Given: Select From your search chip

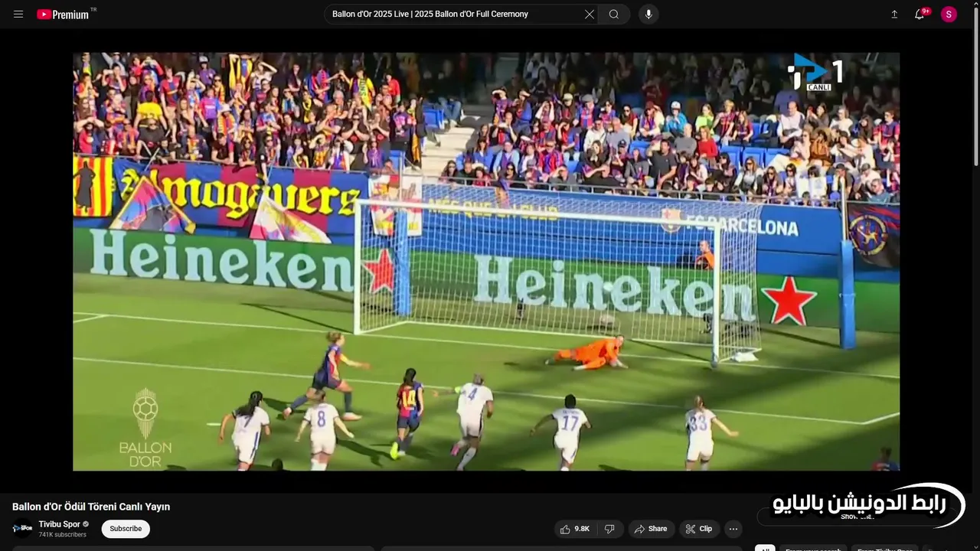Looking at the screenshot, I should (x=813, y=549).
